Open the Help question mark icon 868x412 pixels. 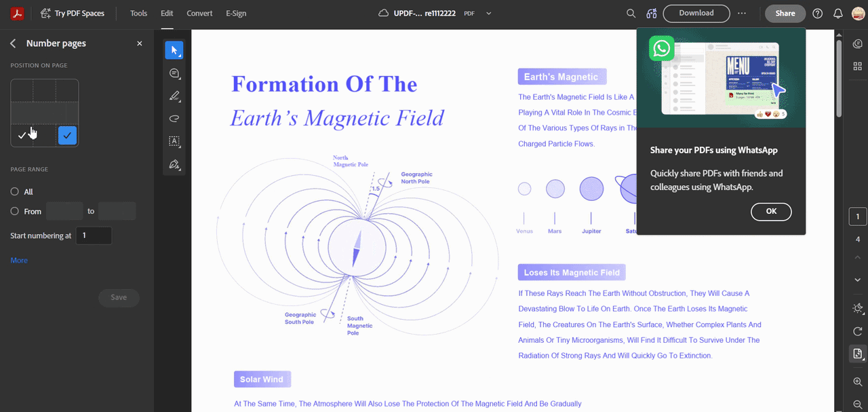click(818, 14)
